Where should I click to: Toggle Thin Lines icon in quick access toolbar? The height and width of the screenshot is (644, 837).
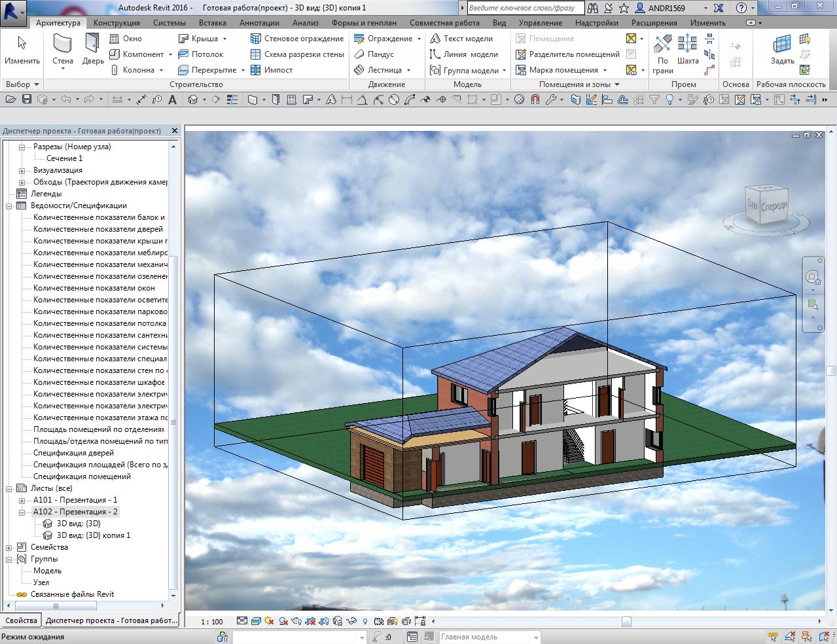[x=232, y=99]
